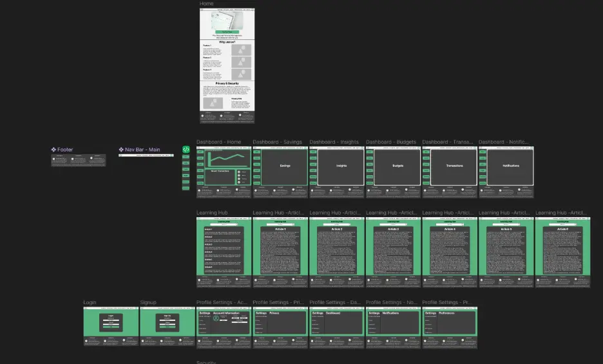Select the "Profile Settings - Ac..." frame label
Screen dimensions: 603x364
click(x=222, y=302)
